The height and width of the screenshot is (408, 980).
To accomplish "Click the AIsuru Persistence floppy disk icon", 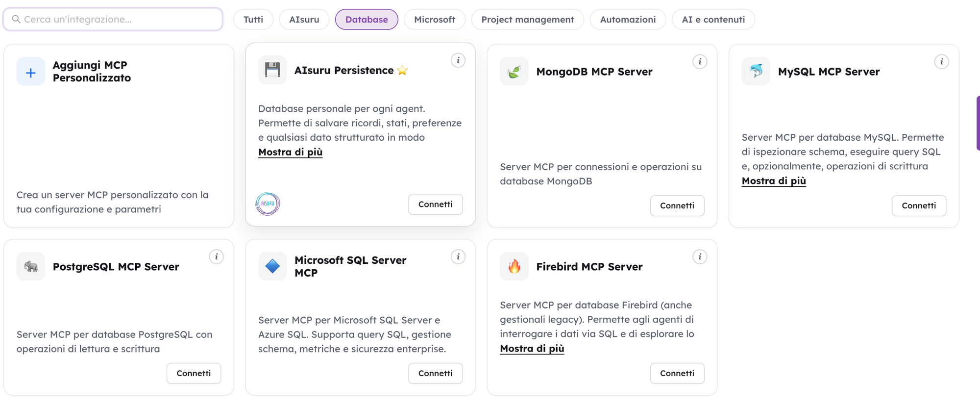I will (x=272, y=70).
